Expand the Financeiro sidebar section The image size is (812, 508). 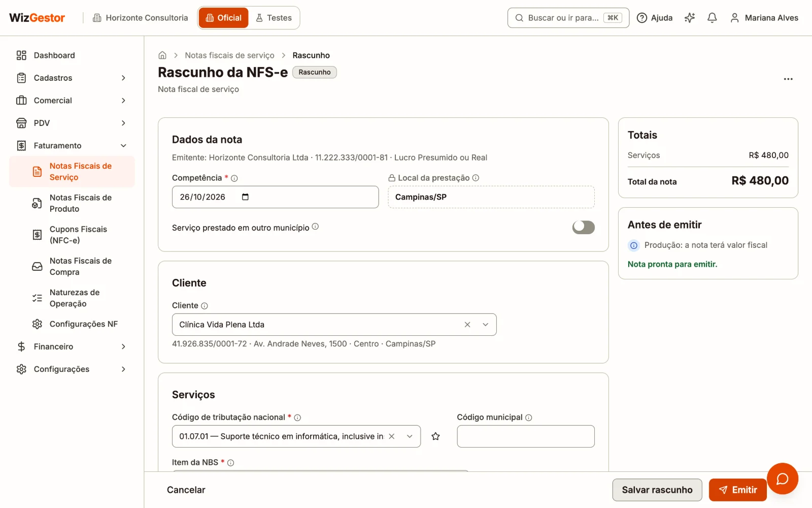pos(72,346)
